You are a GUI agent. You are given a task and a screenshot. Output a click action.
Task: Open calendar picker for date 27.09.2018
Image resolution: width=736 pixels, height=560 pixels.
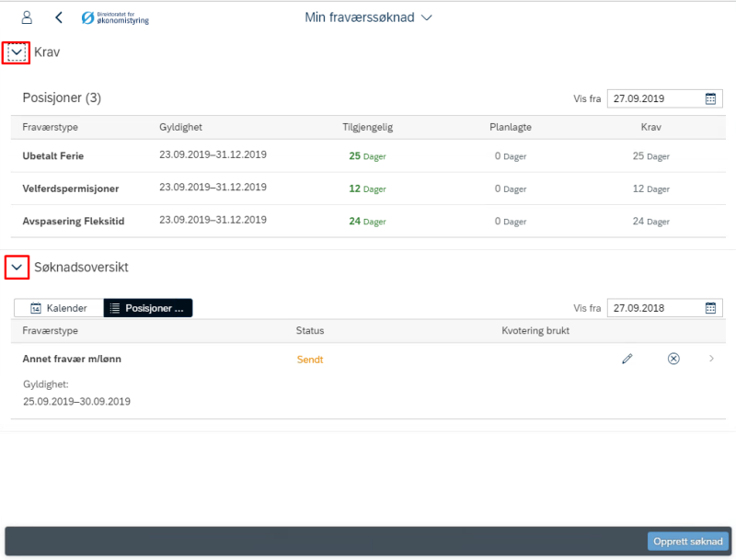(710, 308)
